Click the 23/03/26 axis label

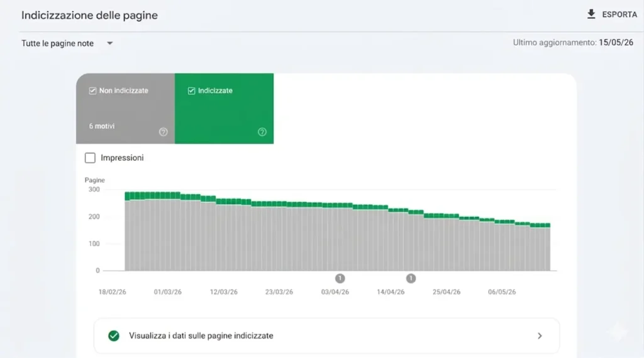pos(279,292)
